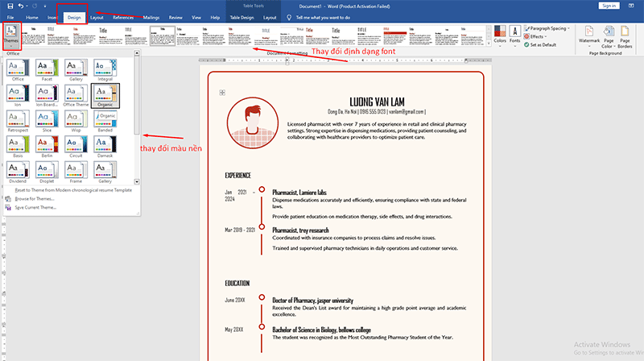Open the Table Design tab

[x=242, y=18]
